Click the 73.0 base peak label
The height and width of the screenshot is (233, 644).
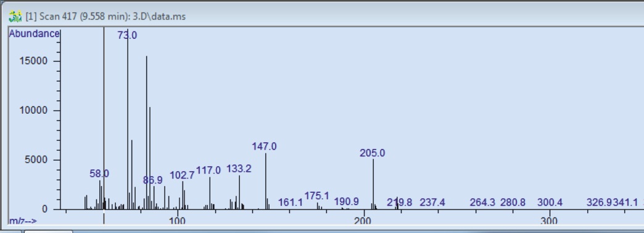pos(127,35)
